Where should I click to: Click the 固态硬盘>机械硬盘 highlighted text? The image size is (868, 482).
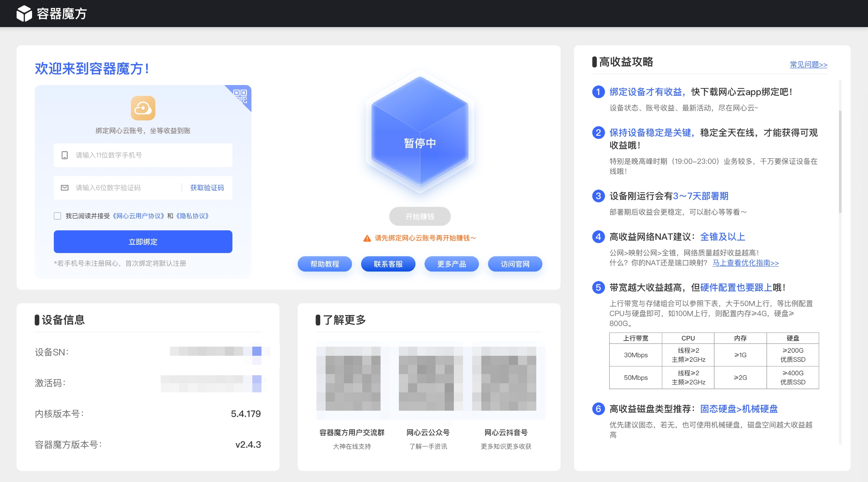click(x=739, y=409)
